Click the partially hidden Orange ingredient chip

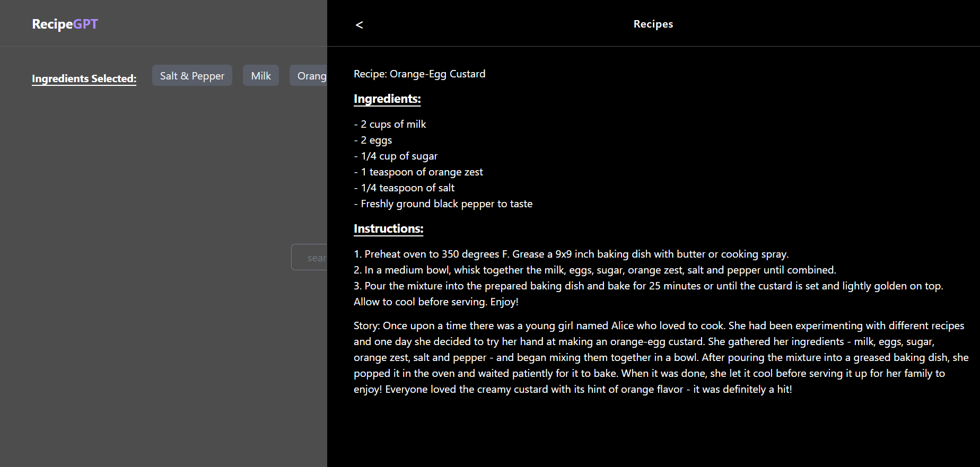tap(309, 76)
